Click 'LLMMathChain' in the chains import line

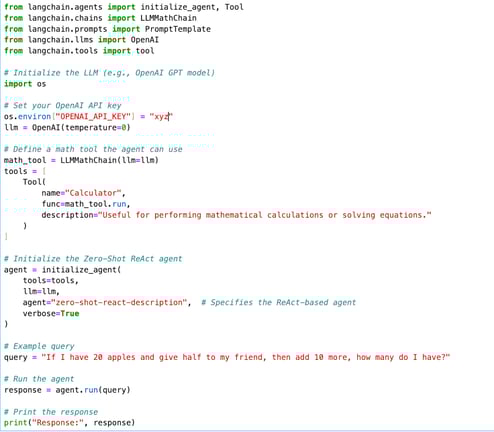[168, 18]
